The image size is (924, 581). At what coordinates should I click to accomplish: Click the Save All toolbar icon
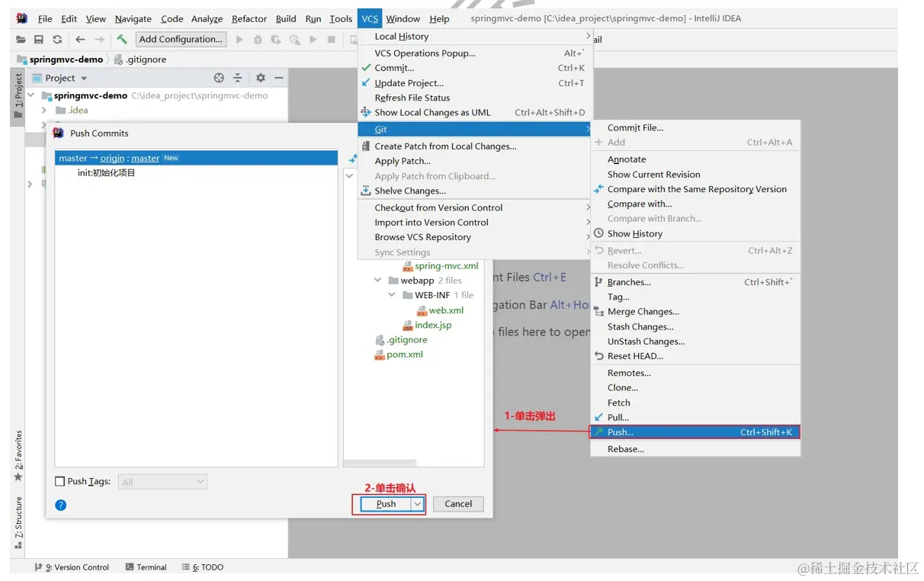click(x=39, y=40)
